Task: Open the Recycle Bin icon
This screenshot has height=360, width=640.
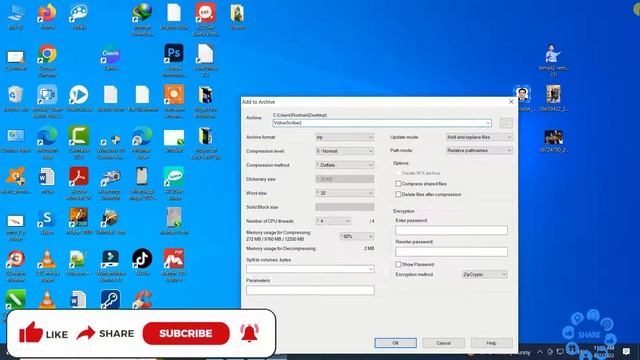Action: pyautogui.click(x=16, y=99)
